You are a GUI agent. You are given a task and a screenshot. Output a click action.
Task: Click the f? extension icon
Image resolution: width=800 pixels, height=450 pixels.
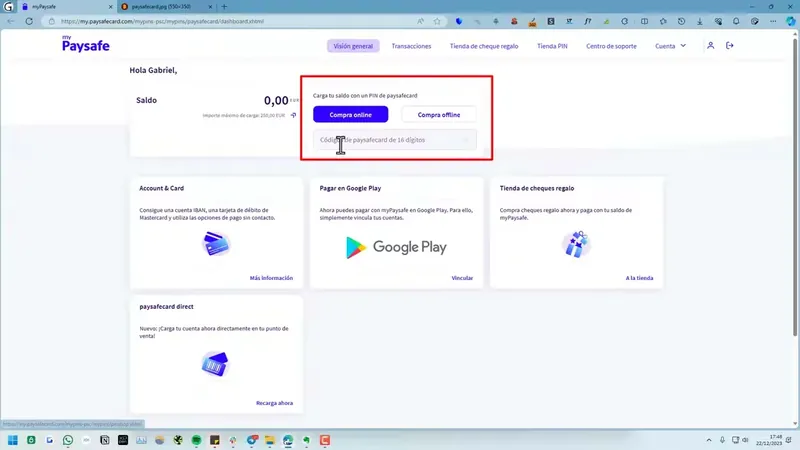click(588, 21)
